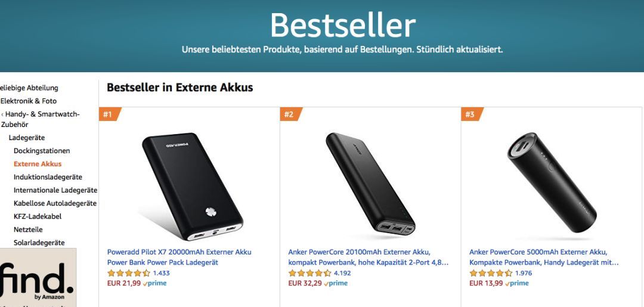Choose Solarladegeräte in the category list
The width and height of the screenshot is (644, 307).
coord(39,243)
